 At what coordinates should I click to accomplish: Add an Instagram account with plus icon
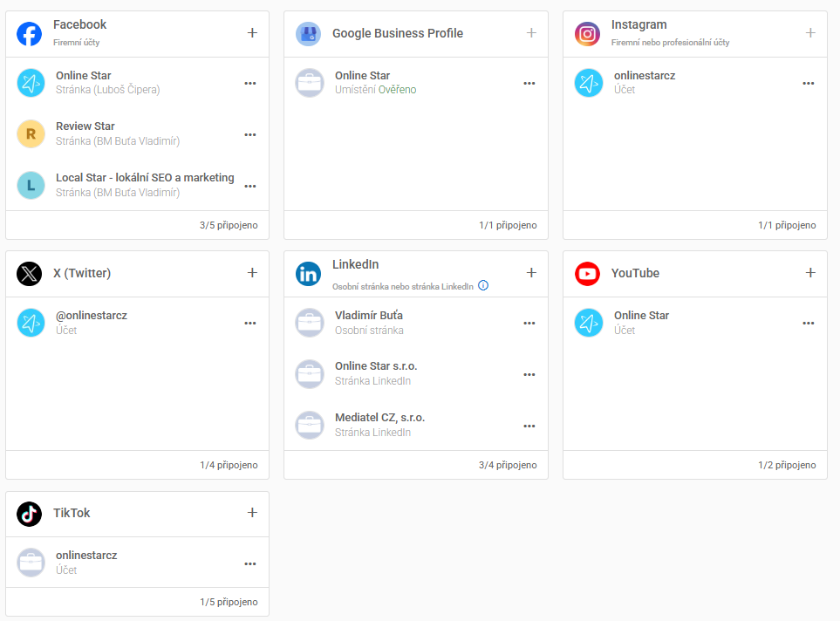click(x=810, y=33)
